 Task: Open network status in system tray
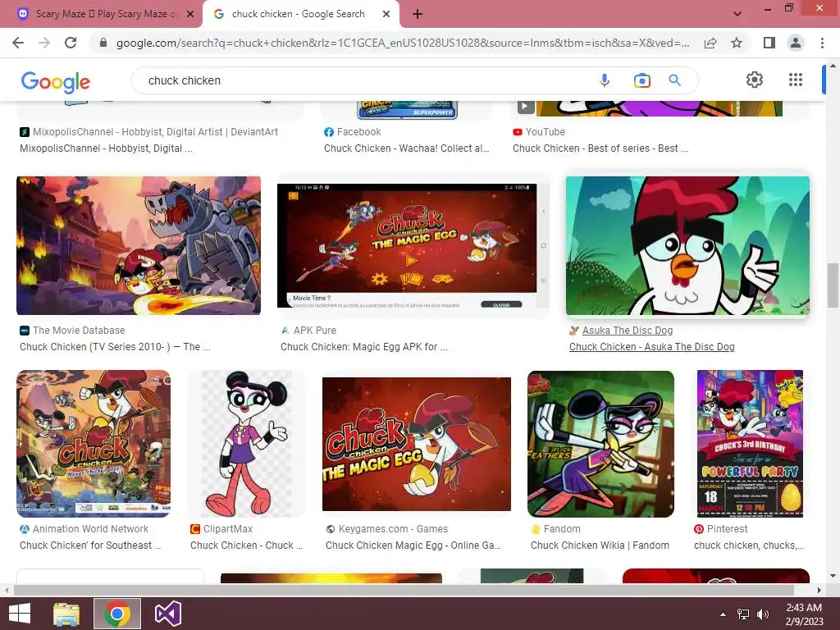click(x=743, y=614)
